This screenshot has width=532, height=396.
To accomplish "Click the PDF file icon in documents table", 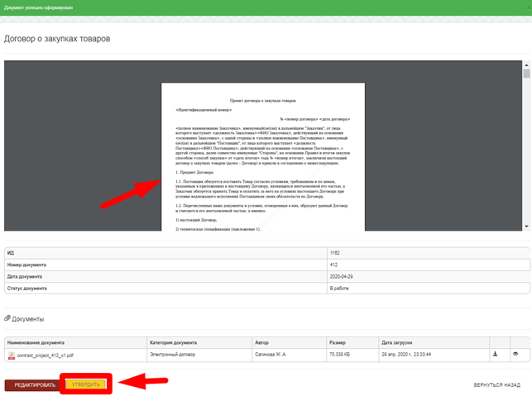I will (11, 355).
